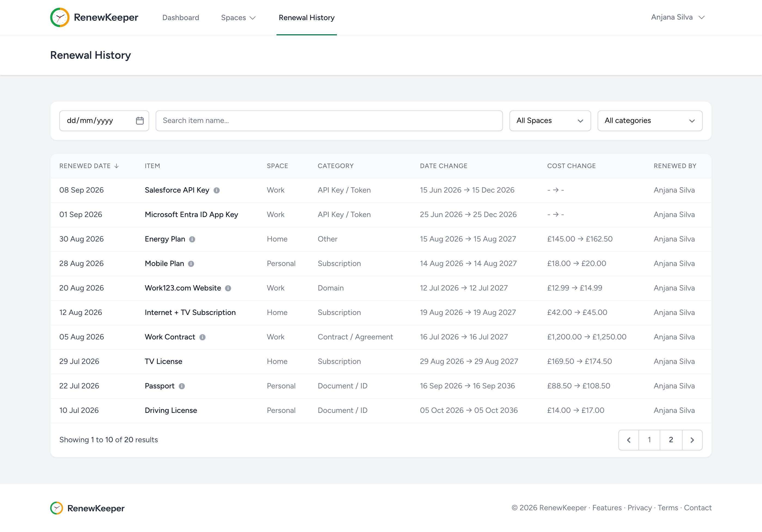Click date change 05 Oct 2026 → 05 Oct 2036
This screenshot has width=762, height=532.
469,411
